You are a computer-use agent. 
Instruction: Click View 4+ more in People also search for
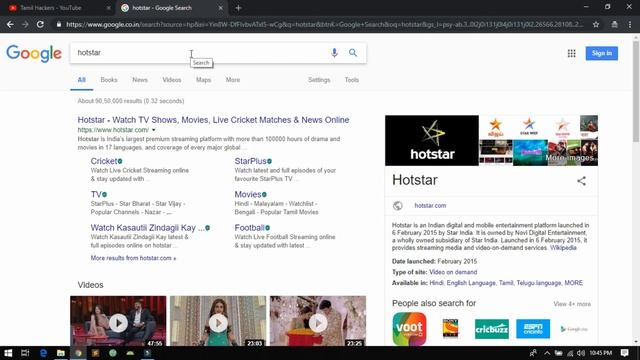point(572,304)
